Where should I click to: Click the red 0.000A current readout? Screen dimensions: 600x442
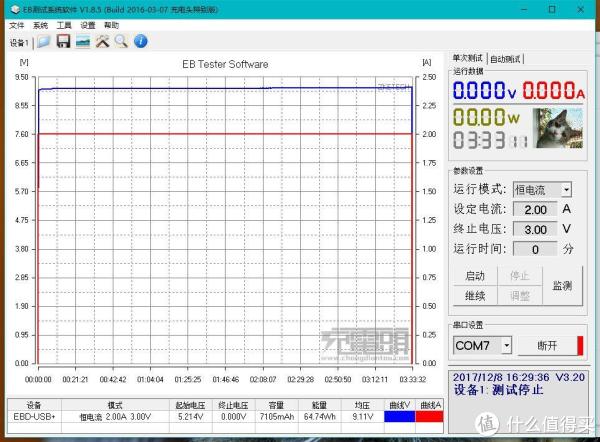[x=554, y=91]
